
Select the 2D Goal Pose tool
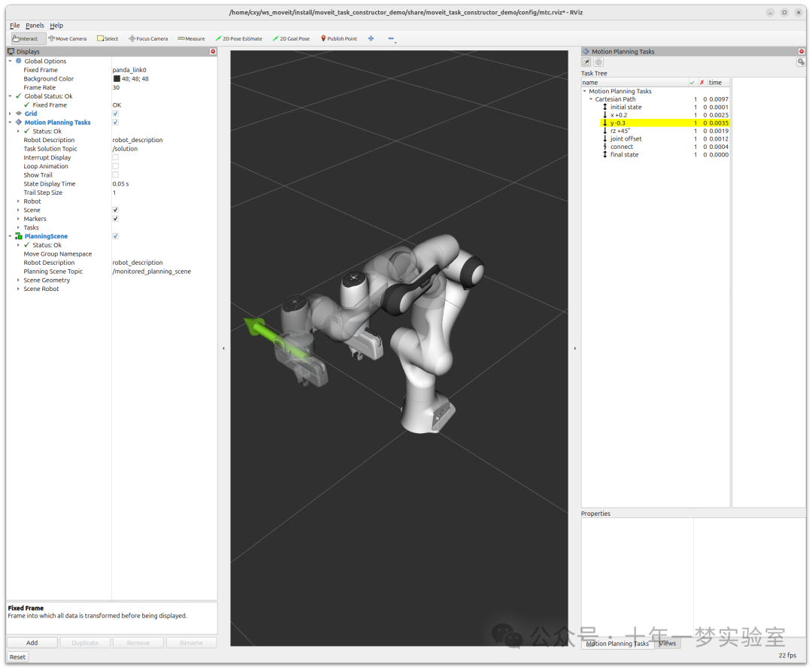point(291,38)
